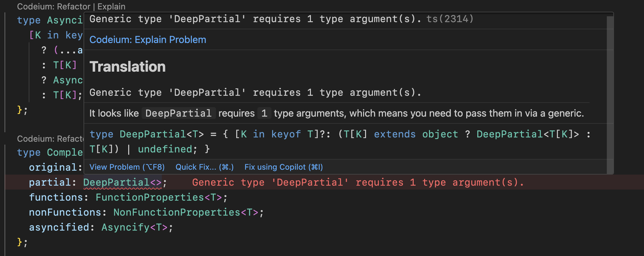This screenshot has height=256, width=644.
Task: Click FunctionProperties<T> in functions line
Action: 159,197
